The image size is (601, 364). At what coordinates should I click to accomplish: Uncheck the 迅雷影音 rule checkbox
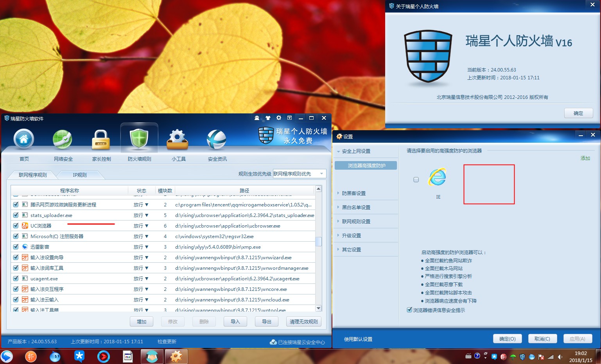(16, 247)
